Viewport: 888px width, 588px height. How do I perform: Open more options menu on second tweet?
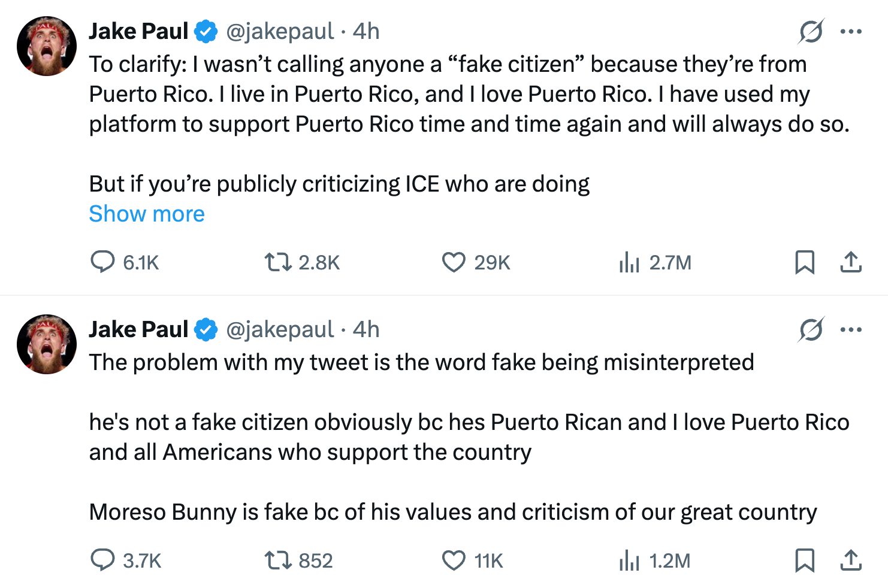851,329
